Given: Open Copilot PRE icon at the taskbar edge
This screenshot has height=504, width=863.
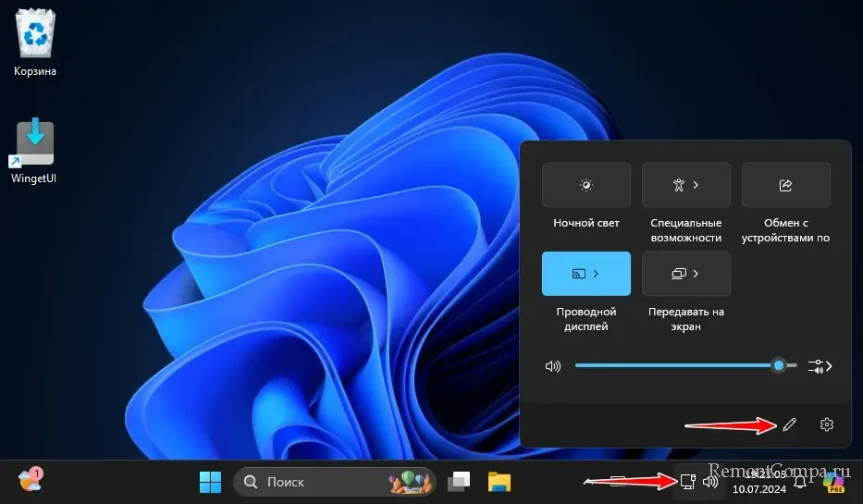Looking at the screenshot, I should (x=834, y=481).
